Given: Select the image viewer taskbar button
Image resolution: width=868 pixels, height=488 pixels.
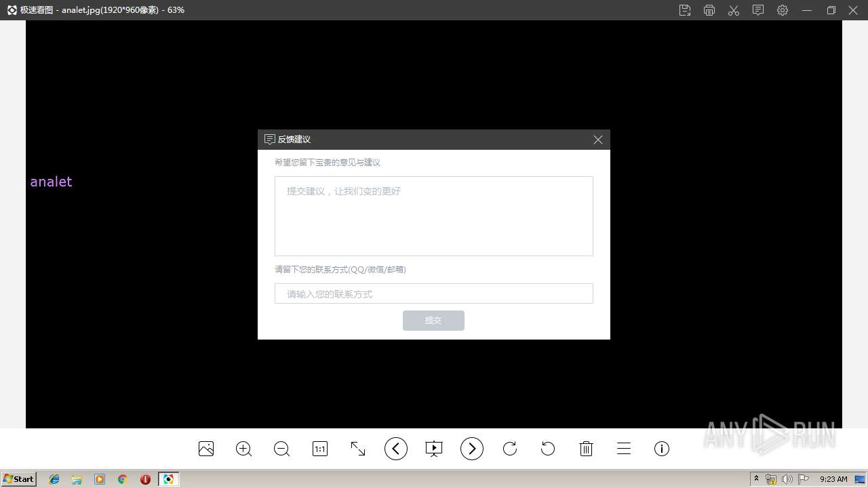Looking at the screenshot, I should pyautogui.click(x=169, y=479).
